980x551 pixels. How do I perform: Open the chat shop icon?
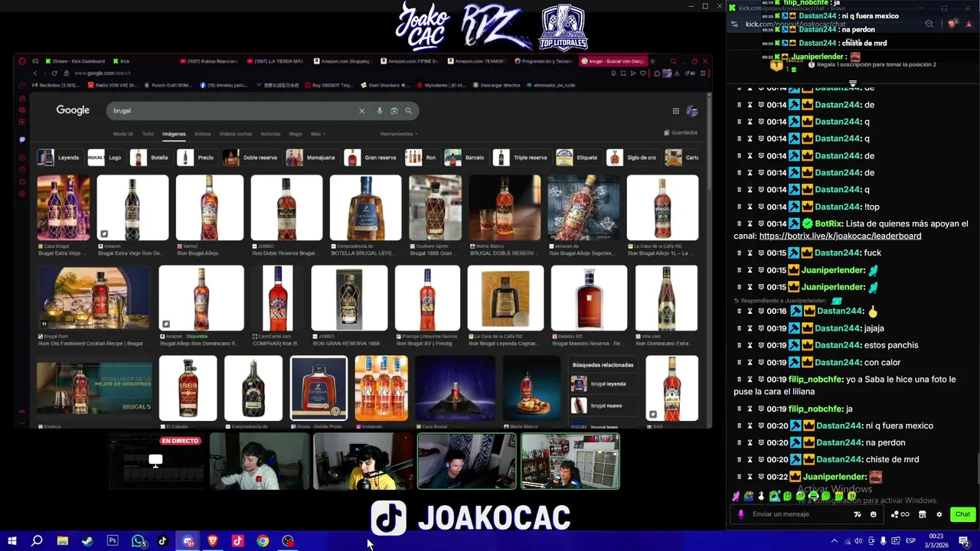pos(923,514)
